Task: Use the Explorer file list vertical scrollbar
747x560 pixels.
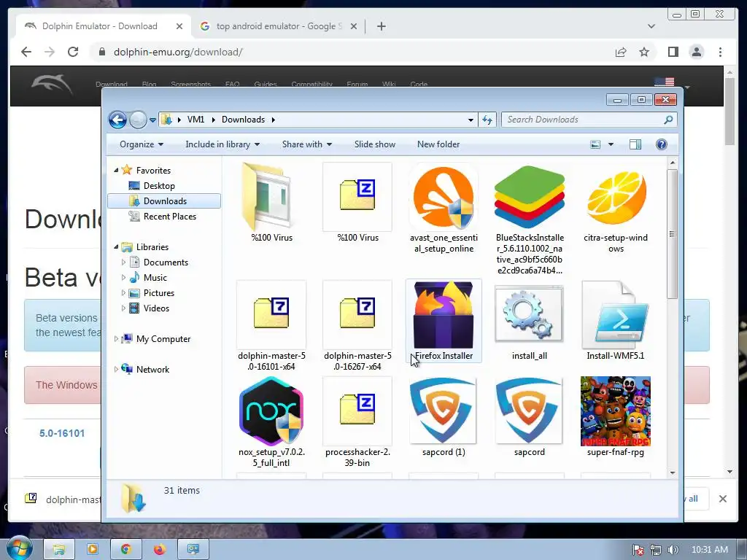Action: point(672,233)
